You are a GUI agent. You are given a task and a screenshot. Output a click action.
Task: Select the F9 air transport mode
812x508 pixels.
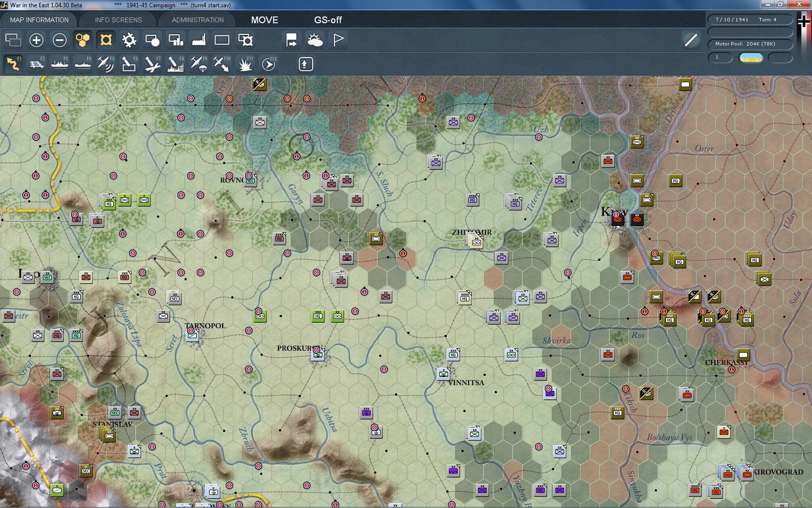pyautogui.click(x=199, y=64)
